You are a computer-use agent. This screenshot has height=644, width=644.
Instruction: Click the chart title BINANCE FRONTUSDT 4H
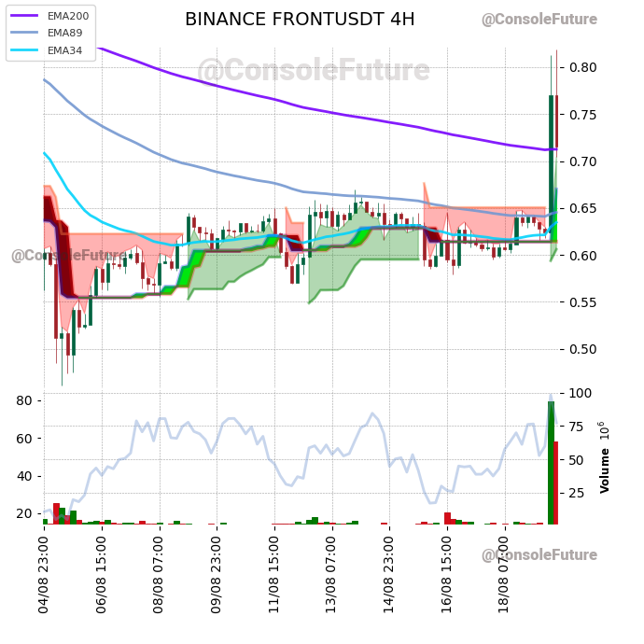click(300, 20)
